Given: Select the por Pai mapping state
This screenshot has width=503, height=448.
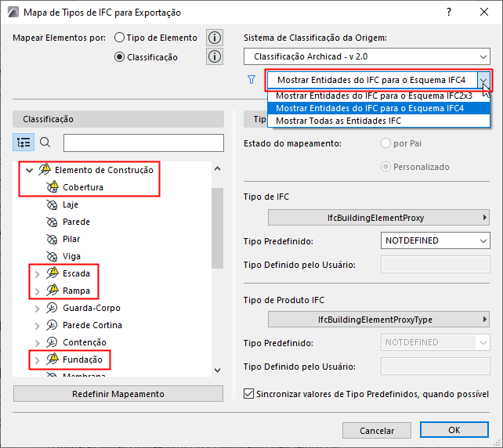Looking at the screenshot, I should 385,143.
